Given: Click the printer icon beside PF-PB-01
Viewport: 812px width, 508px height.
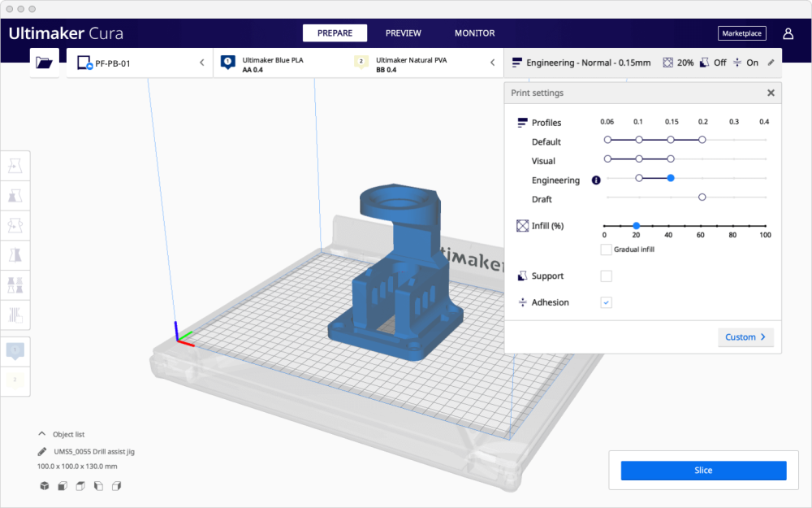Looking at the screenshot, I should tap(84, 63).
